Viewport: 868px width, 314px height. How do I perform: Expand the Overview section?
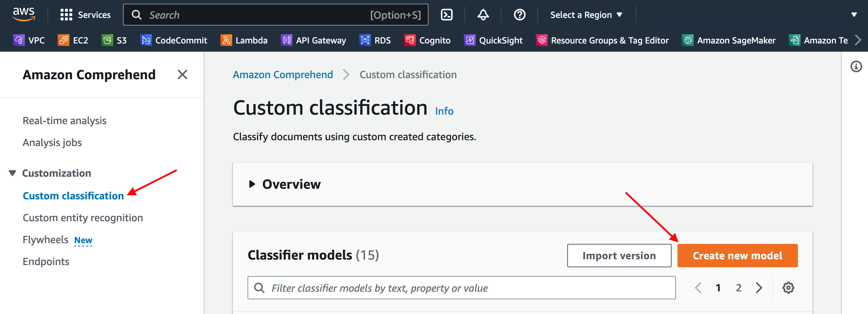coord(252,184)
